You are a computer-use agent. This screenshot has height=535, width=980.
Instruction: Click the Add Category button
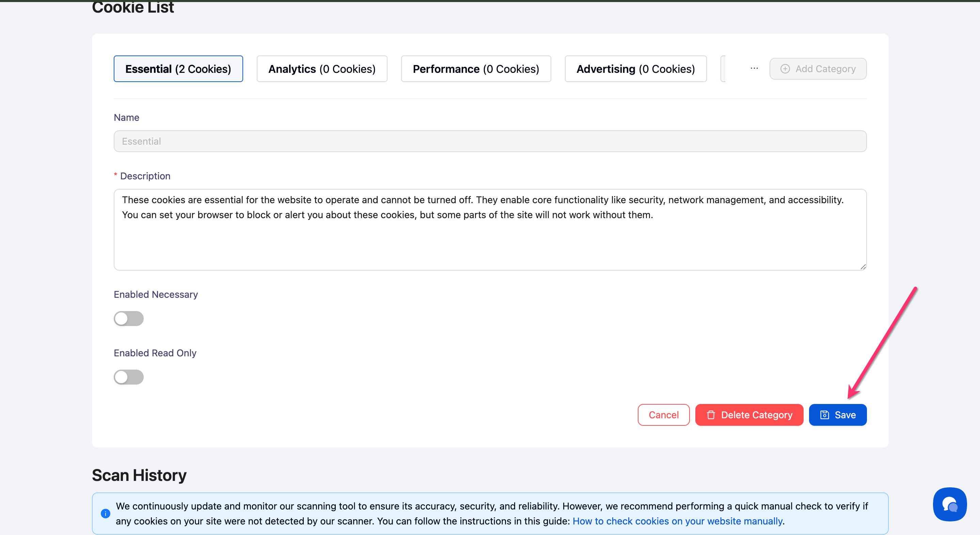[x=818, y=69]
